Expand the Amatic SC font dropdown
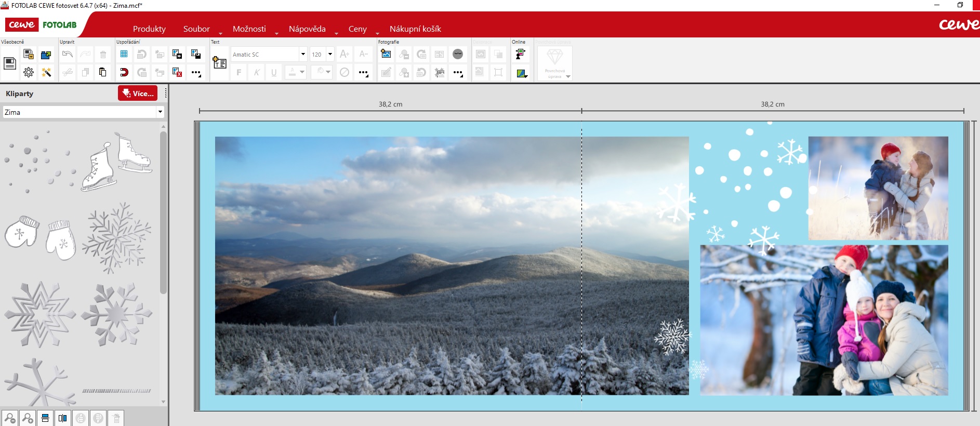The height and width of the screenshot is (426, 980). (x=302, y=54)
